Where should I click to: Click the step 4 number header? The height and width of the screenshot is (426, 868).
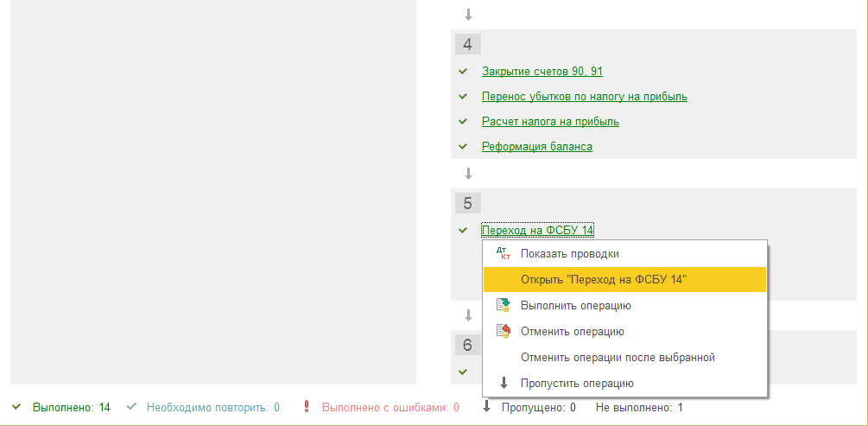pyautogui.click(x=467, y=45)
